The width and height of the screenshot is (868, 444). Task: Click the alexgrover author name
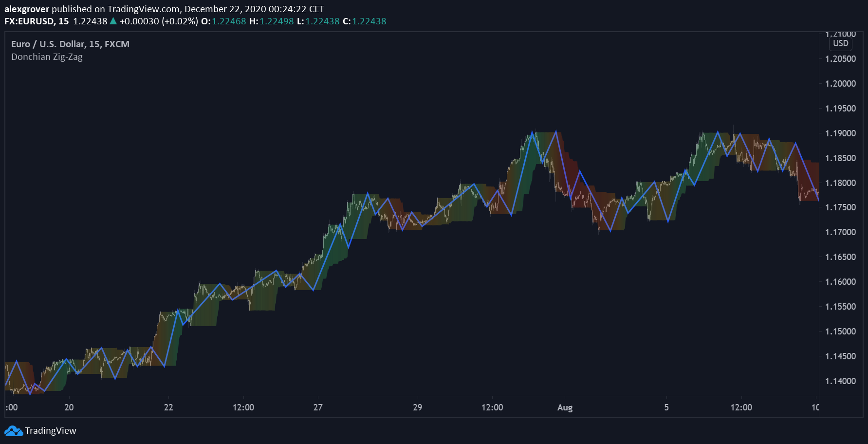(x=27, y=9)
